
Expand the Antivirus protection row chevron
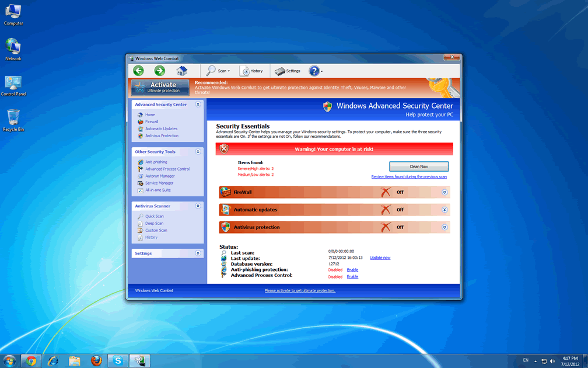point(444,227)
